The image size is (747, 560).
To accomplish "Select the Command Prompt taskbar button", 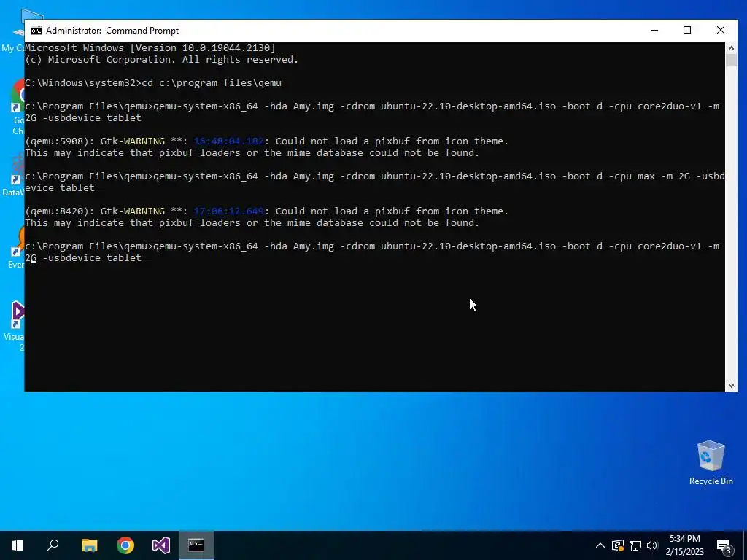I will [x=197, y=545].
